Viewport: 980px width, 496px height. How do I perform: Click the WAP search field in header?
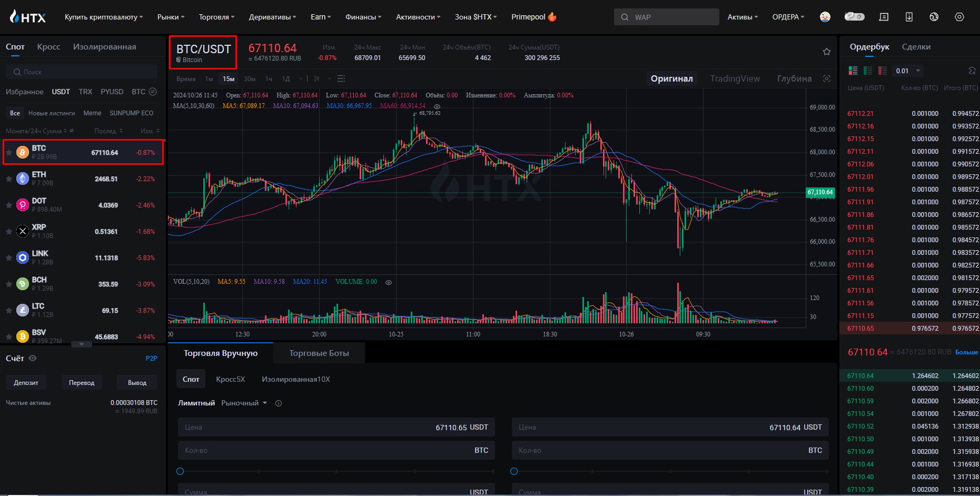(x=666, y=17)
